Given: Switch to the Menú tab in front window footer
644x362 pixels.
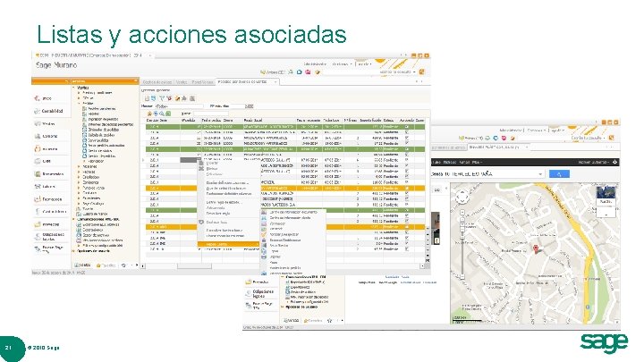Looking at the screenshot, I should [x=82, y=265].
